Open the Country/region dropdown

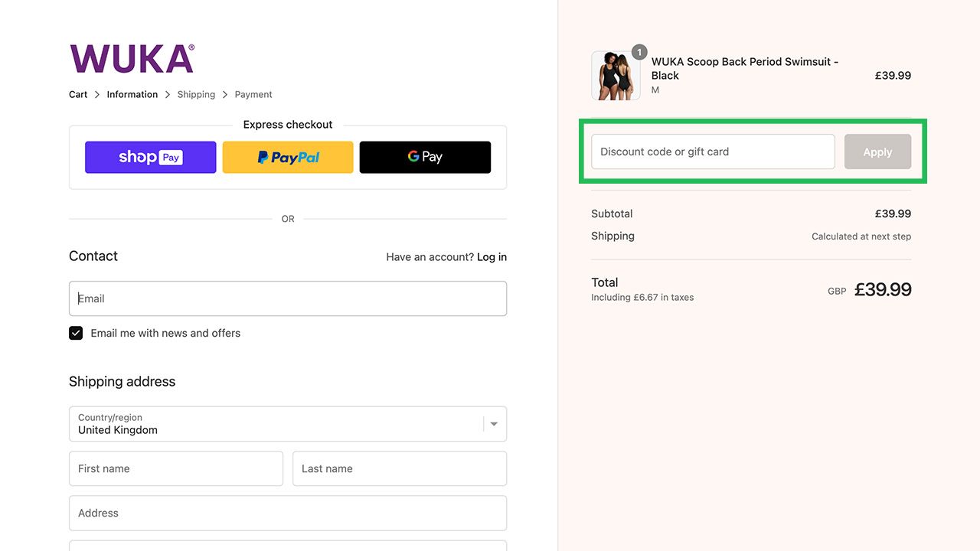tap(288, 424)
